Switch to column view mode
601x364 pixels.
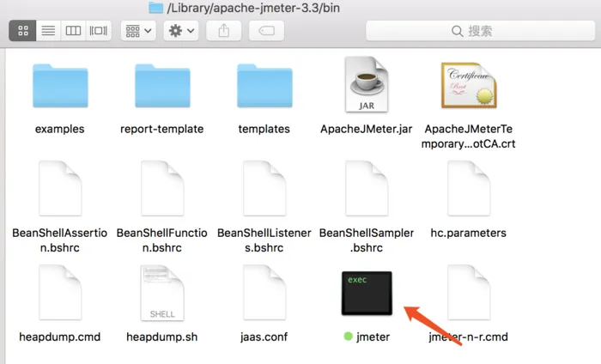(x=73, y=31)
